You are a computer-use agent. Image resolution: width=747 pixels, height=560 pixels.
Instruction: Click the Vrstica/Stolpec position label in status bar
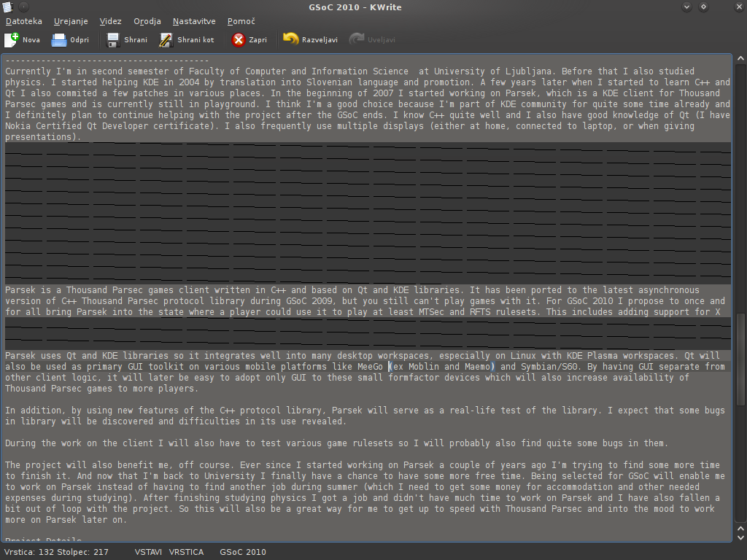point(56,552)
